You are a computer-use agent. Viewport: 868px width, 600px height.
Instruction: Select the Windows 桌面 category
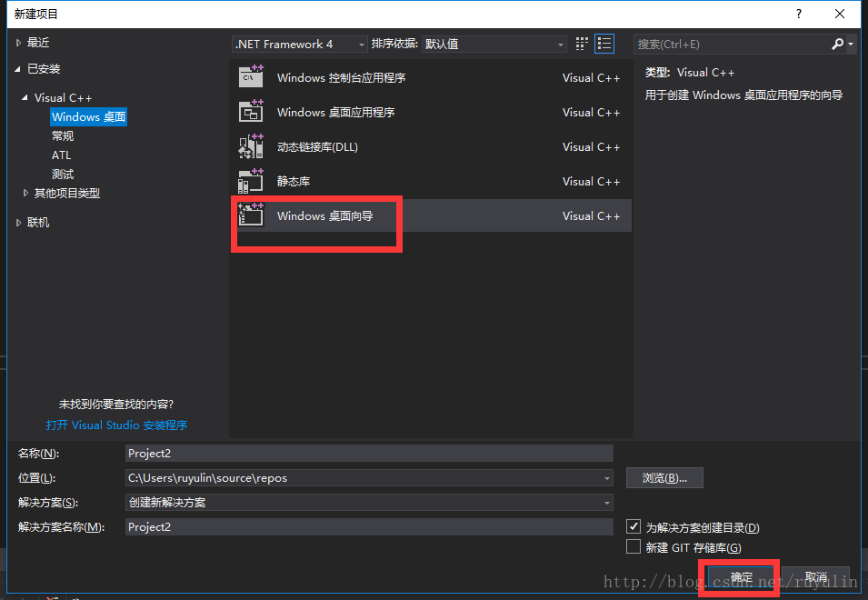coord(88,116)
